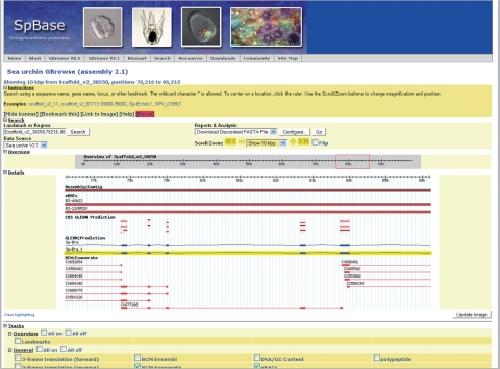Click the Update Image button
Image resolution: width=500 pixels, height=369 pixels.
[472, 315]
